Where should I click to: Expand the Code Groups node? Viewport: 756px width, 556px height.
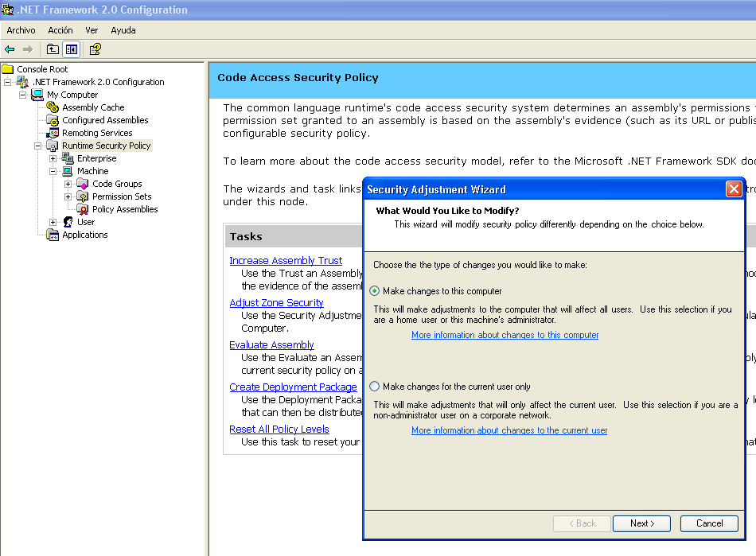[x=68, y=184]
